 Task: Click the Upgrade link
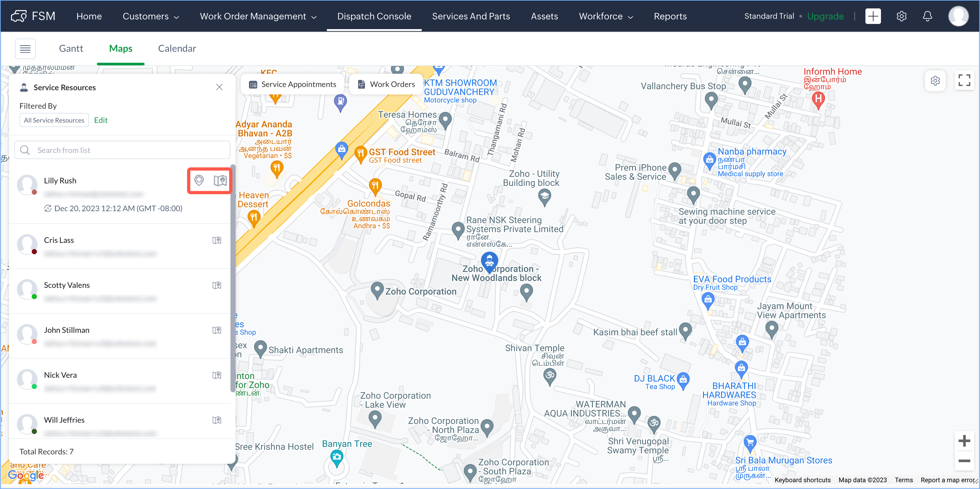(x=825, y=16)
